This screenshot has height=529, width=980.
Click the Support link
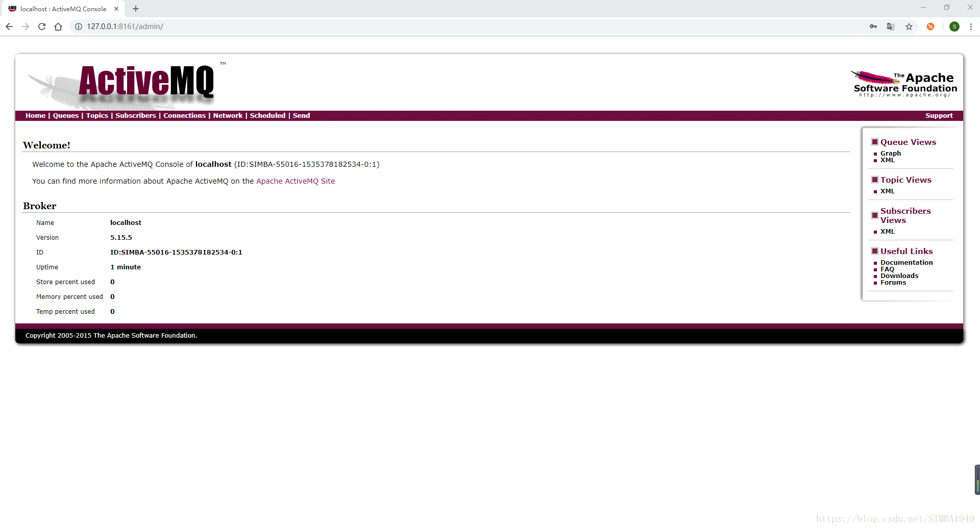click(939, 116)
